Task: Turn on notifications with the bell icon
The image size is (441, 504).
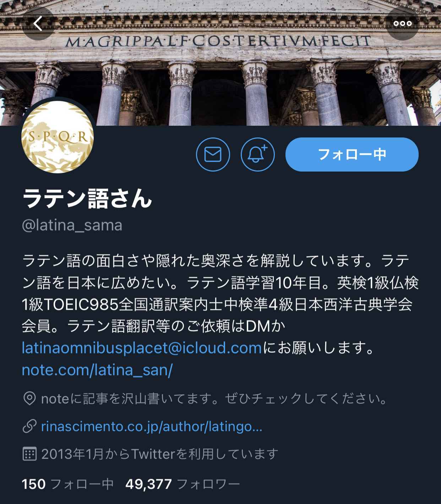Action: [258, 155]
